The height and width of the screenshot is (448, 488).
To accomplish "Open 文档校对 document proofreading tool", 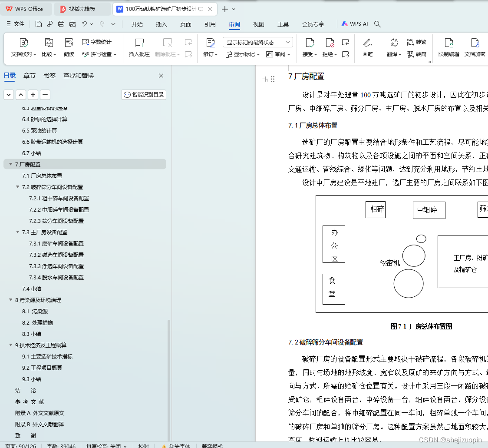I will [x=23, y=47].
